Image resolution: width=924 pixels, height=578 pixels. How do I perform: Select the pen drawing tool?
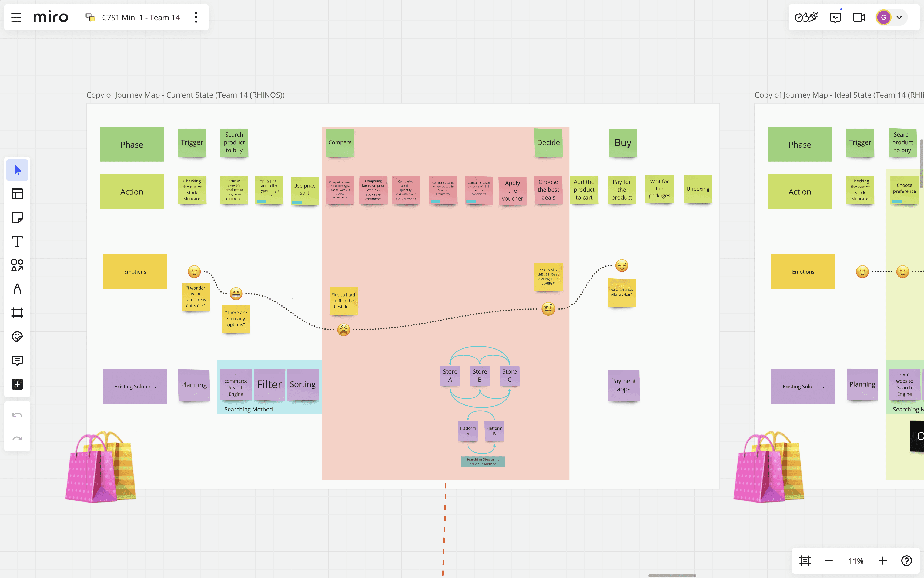(x=17, y=289)
